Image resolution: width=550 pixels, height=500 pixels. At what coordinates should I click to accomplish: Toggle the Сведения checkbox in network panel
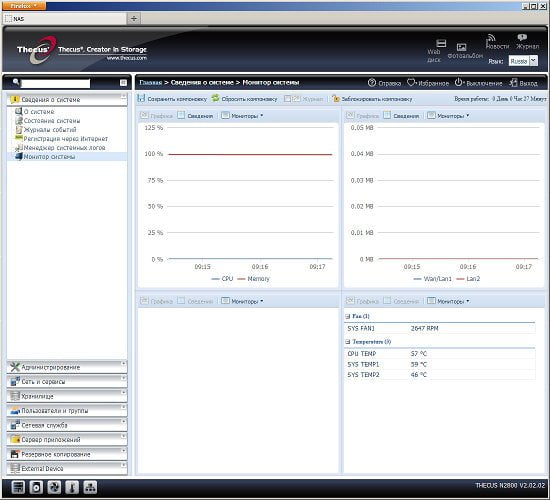tap(387, 115)
